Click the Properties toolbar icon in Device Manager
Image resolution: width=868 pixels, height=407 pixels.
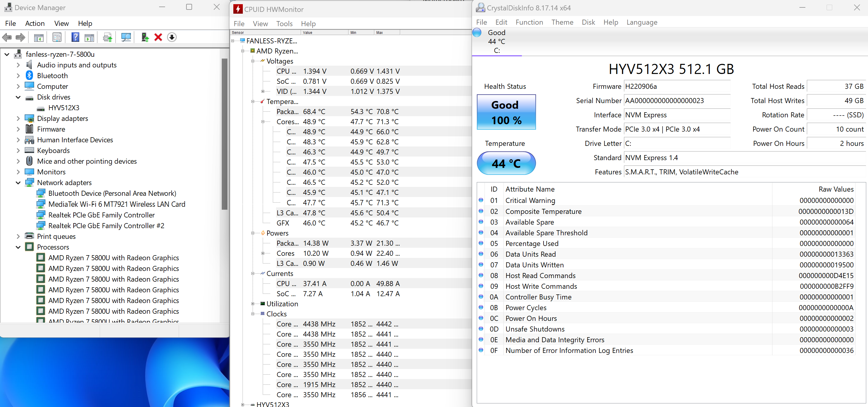tap(57, 37)
